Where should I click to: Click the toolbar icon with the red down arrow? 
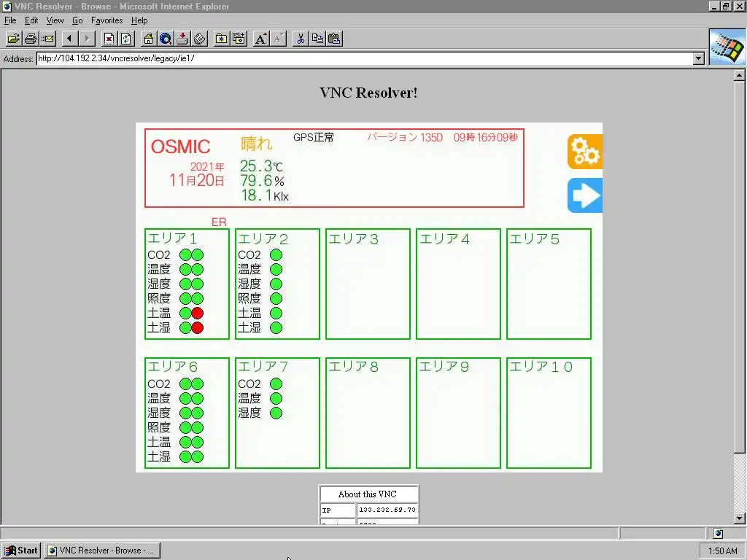pyautogui.click(x=182, y=39)
